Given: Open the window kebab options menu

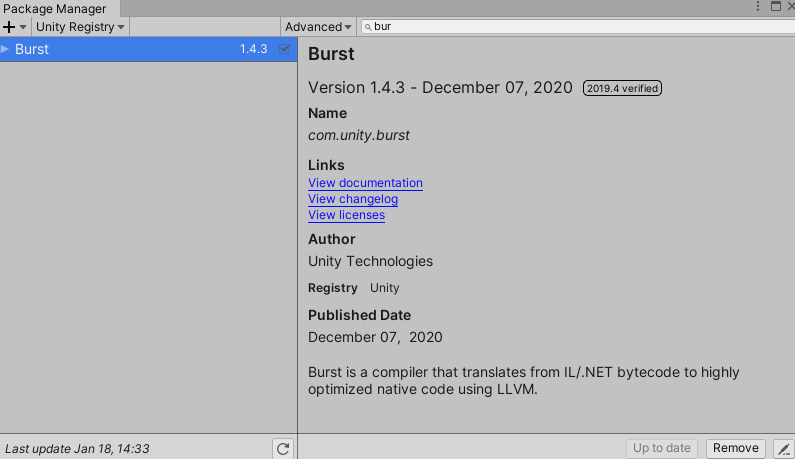Looking at the screenshot, I should [x=758, y=7].
